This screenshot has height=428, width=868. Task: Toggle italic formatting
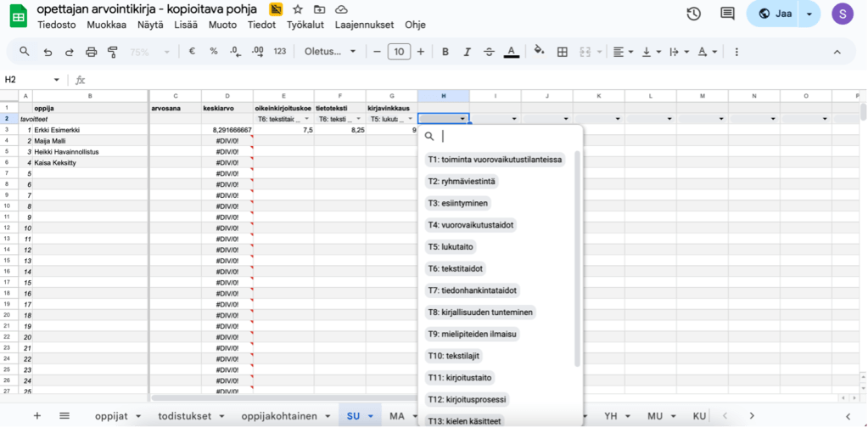pos(467,52)
